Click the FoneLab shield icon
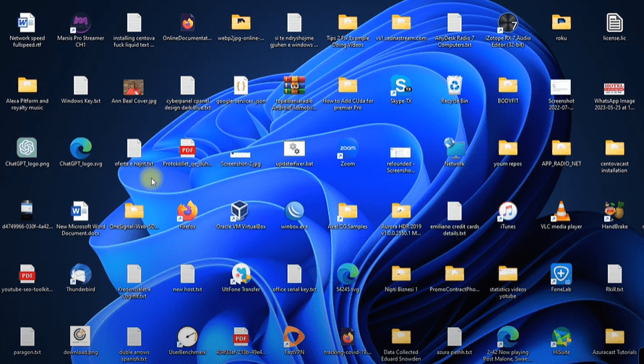 561,274
